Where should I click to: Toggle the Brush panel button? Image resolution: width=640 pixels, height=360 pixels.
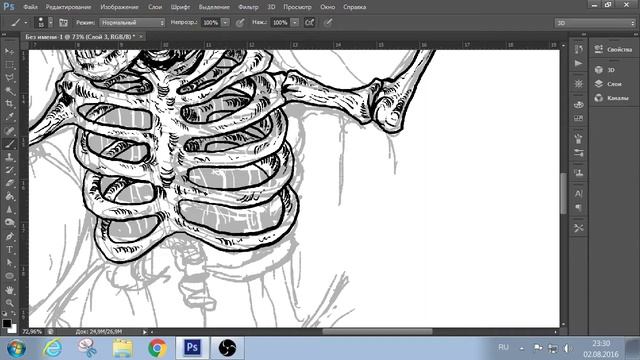[x=63, y=23]
